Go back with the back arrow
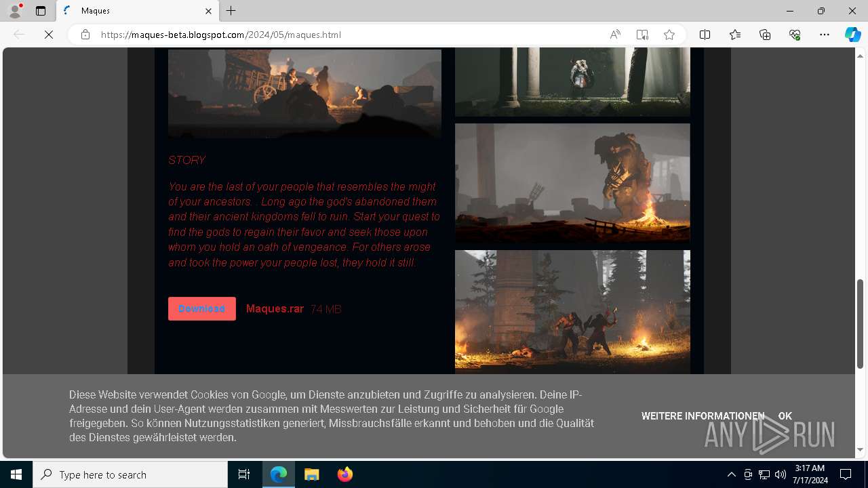The width and height of the screenshot is (868, 488). [19, 35]
